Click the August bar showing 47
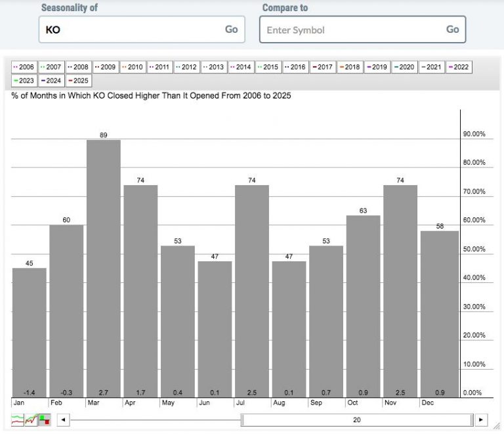The height and width of the screenshot is (434, 504). 289,329
